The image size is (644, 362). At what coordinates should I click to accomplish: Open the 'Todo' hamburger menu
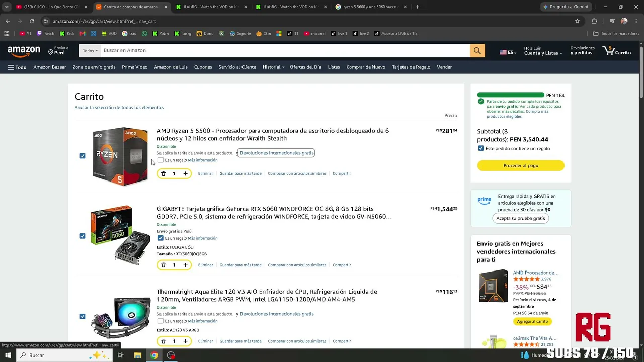point(17,67)
